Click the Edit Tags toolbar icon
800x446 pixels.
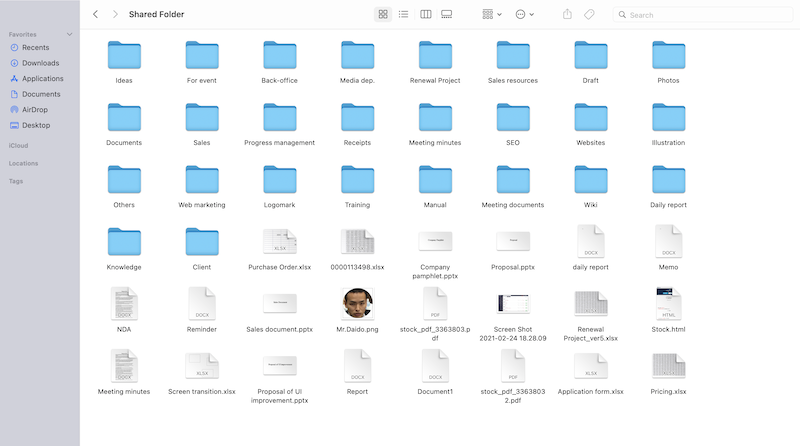590,15
